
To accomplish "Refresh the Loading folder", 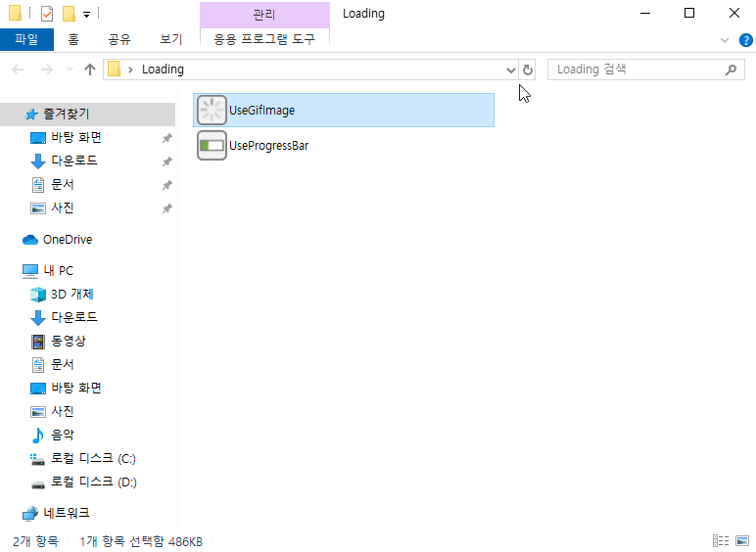I will tap(528, 70).
